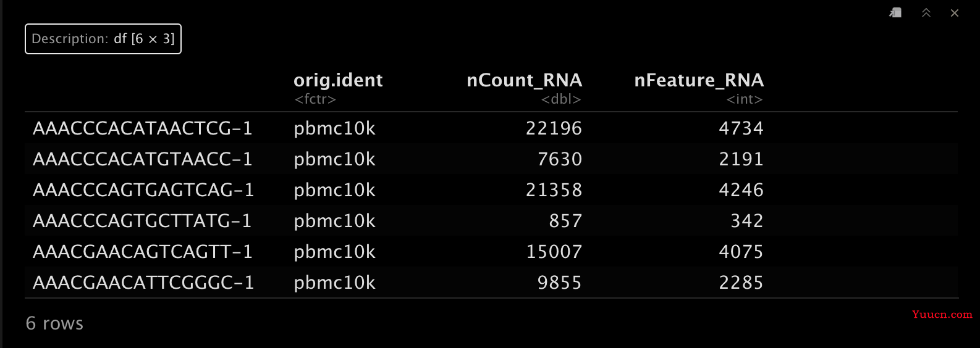Click the nCount_RNA column header
The image size is (980, 348).
[x=524, y=80]
